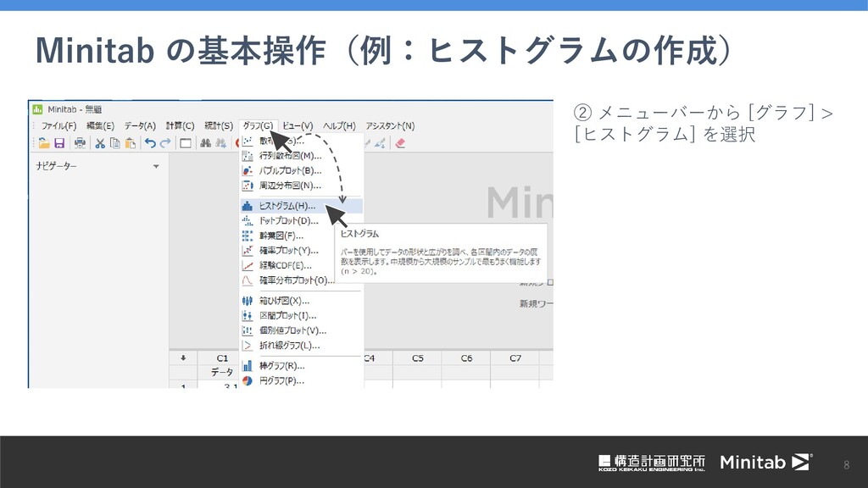Click the グラフ(G) menu
Screen dimensions: 868x488
(x=258, y=126)
